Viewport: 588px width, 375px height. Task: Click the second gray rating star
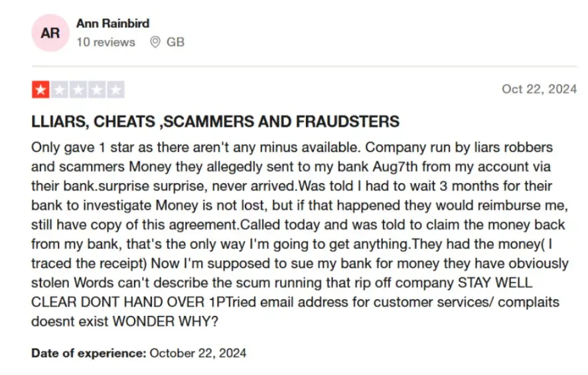tap(60, 90)
